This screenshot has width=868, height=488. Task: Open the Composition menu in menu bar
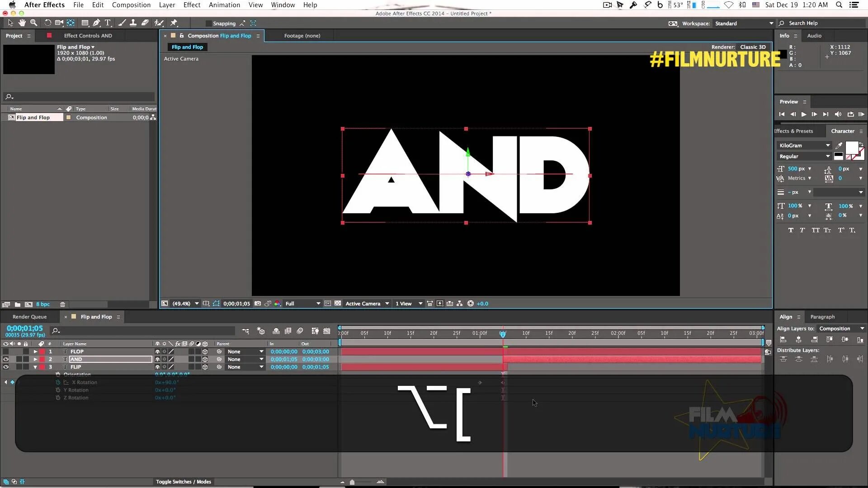(131, 5)
